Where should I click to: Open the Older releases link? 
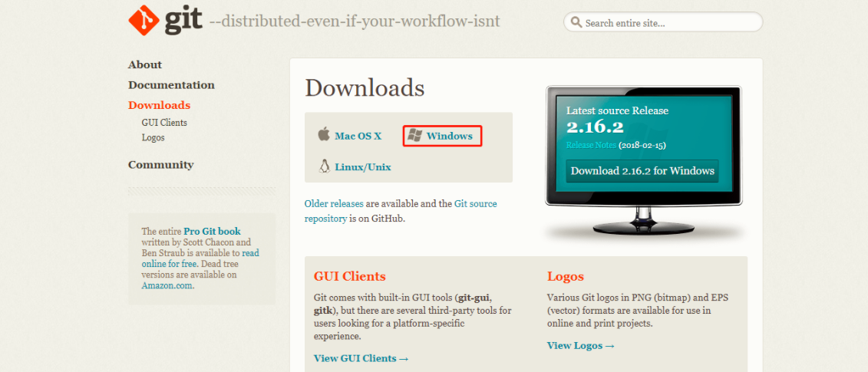(x=334, y=204)
